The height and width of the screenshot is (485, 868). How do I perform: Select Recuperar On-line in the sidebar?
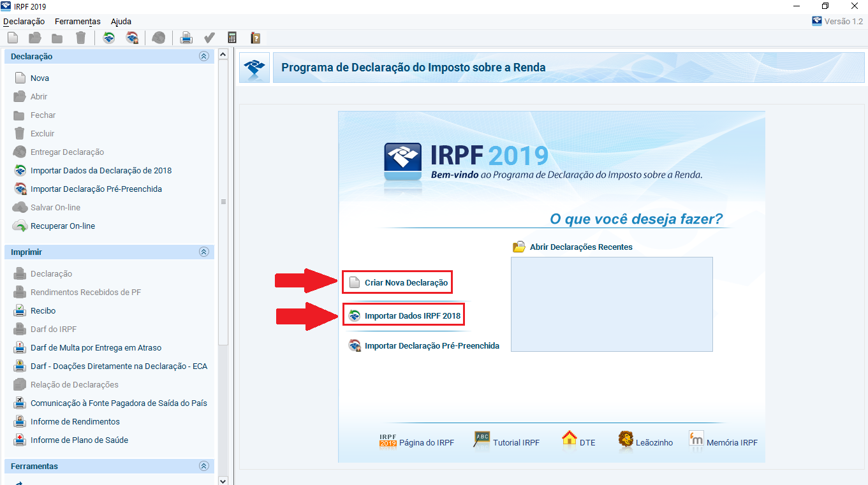[63, 226]
